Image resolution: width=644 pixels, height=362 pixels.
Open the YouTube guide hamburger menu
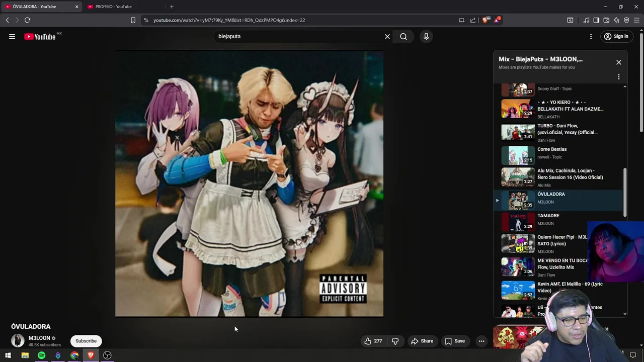[12, 36]
